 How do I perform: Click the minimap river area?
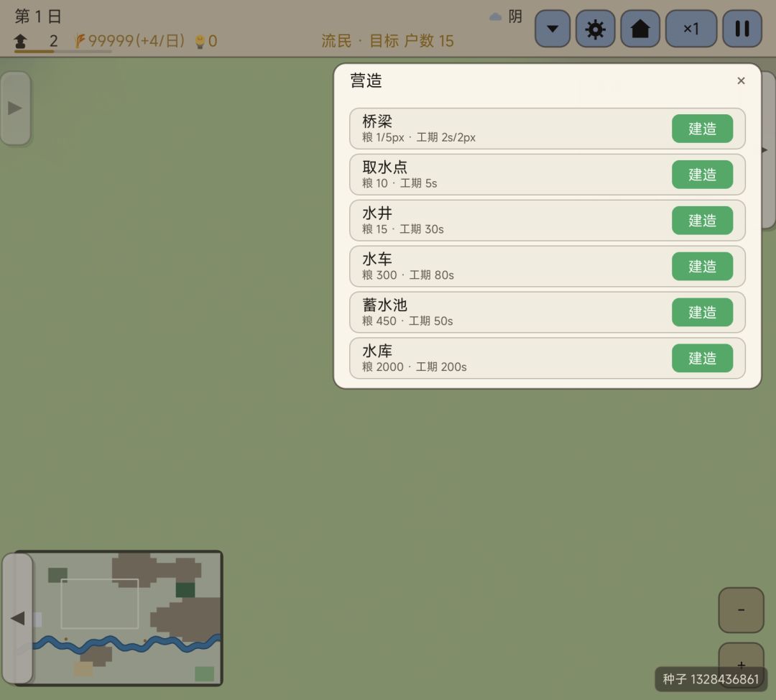[x=126, y=643]
